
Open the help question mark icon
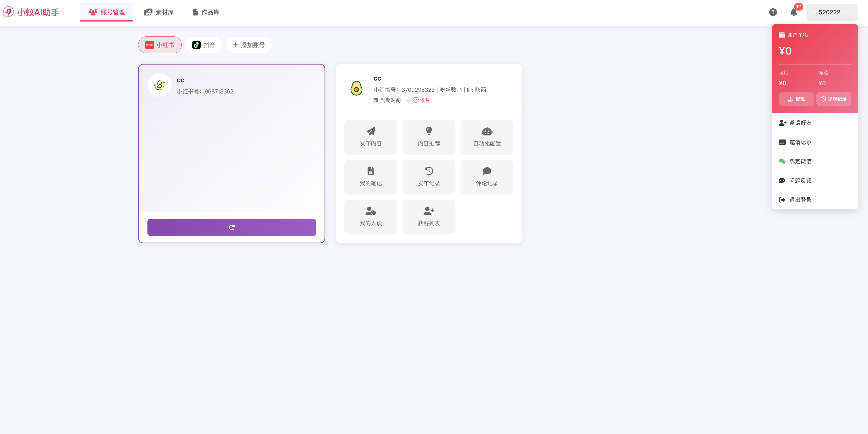pyautogui.click(x=773, y=12)
